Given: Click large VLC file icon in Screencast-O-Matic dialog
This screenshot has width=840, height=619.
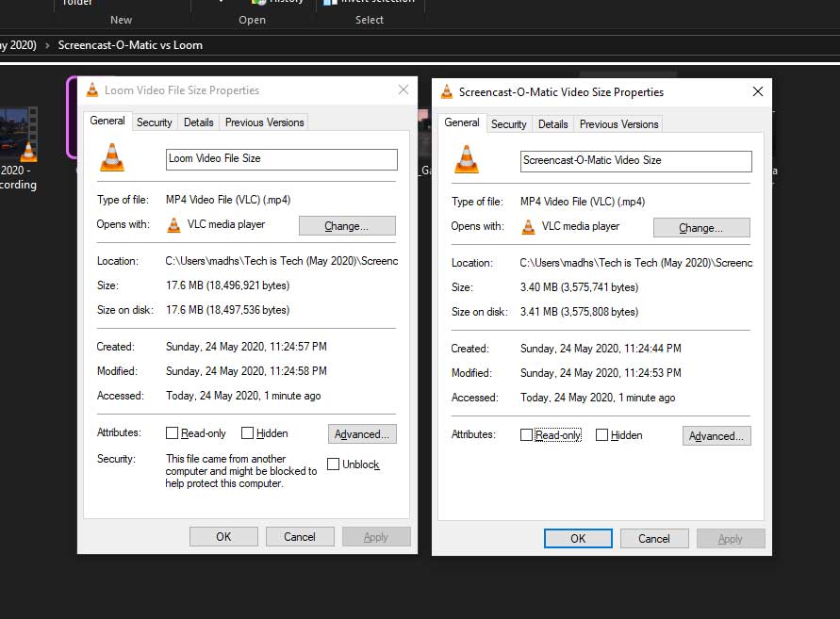Looking at the screenshot, I should [467, 159].
